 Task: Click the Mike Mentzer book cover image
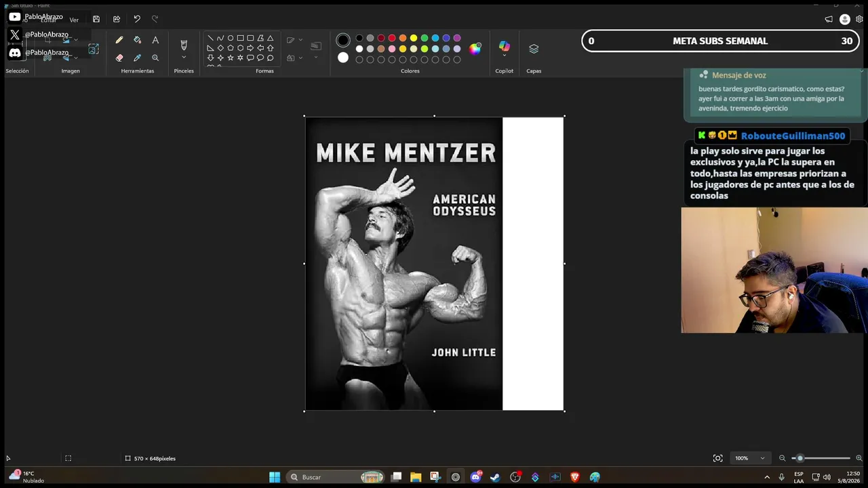404,264
